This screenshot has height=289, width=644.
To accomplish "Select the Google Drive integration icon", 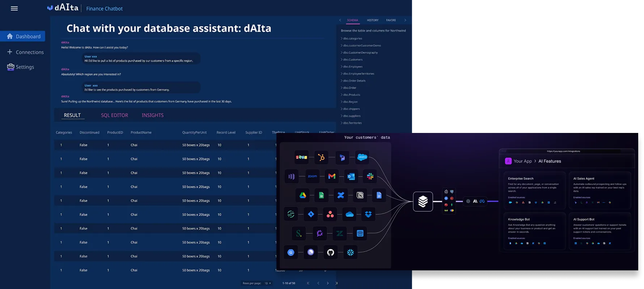I will (302, 195).
